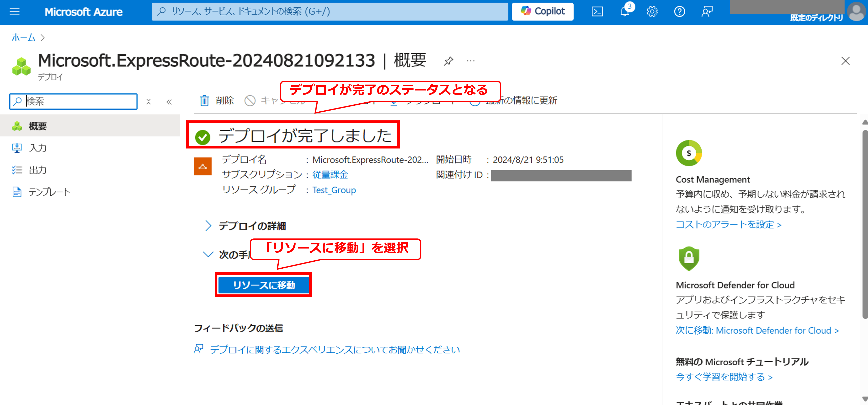Open the Azure portal hamburger menu
The image size is (868, 405).
click(14, 12)
